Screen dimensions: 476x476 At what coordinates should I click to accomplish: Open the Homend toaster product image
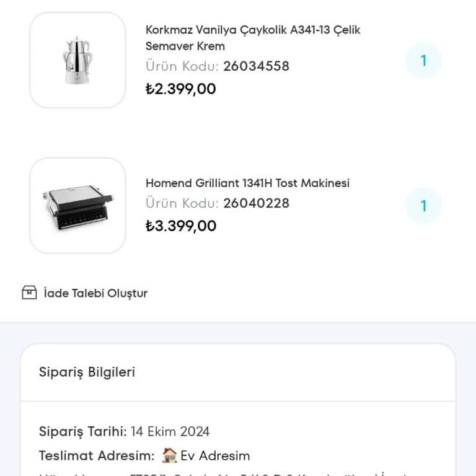[77, 206]
